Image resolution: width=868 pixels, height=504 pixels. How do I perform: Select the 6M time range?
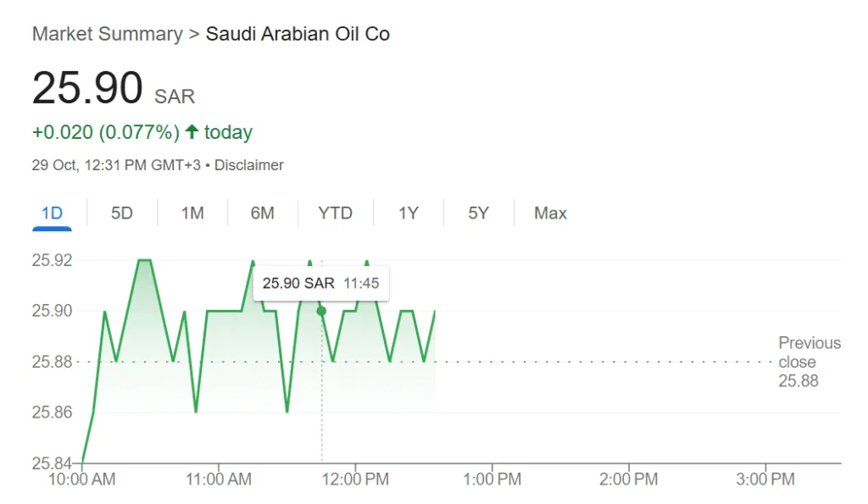pyautogui.click(x=262, y=213)
